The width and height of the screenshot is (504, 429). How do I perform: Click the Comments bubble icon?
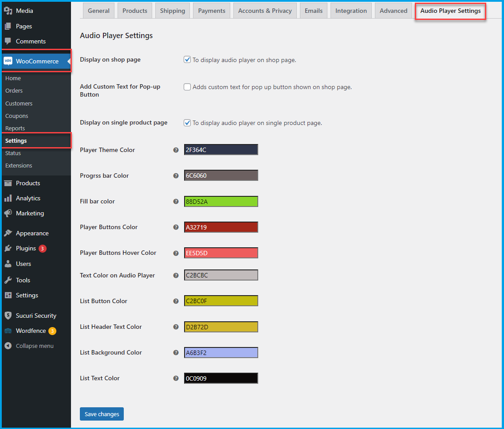(8, 41)
